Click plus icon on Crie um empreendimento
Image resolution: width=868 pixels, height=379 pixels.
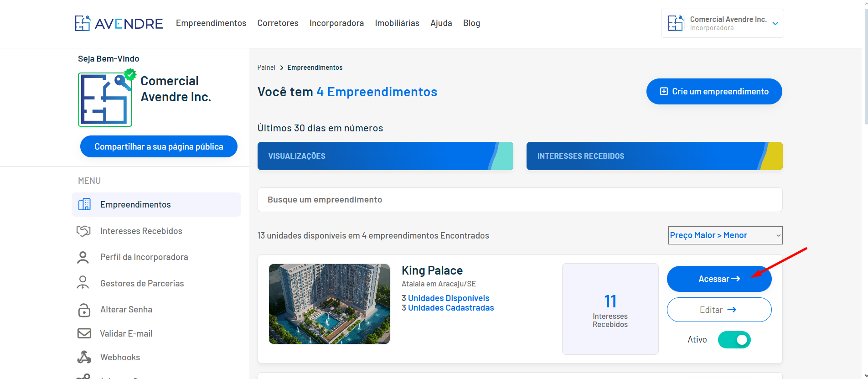click(664, 91)
